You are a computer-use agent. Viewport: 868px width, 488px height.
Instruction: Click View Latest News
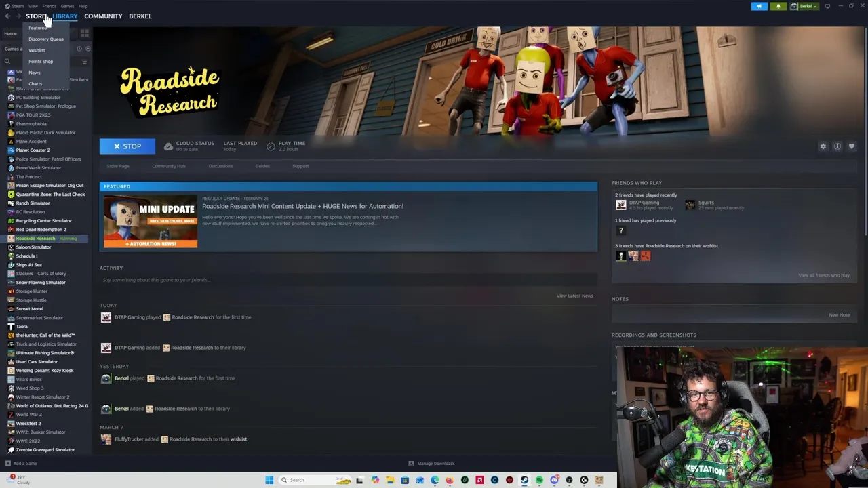(x=575, y=296)
